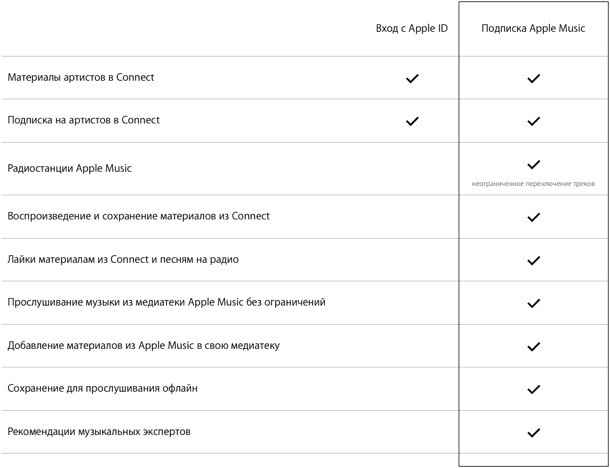Click checkmark for Сохранение для прослушивания офлайн
This screenshot has height=468, width=610.
click(533, 389)
